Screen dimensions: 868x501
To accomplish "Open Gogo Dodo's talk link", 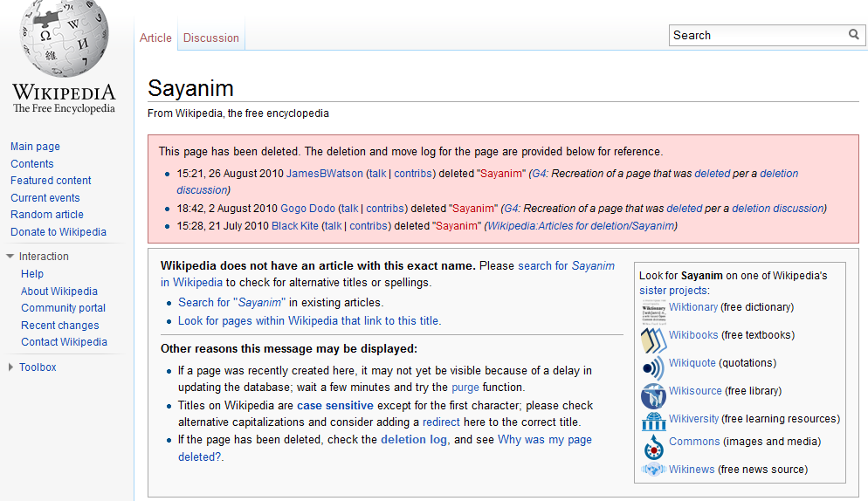I will tap(350, 208).
